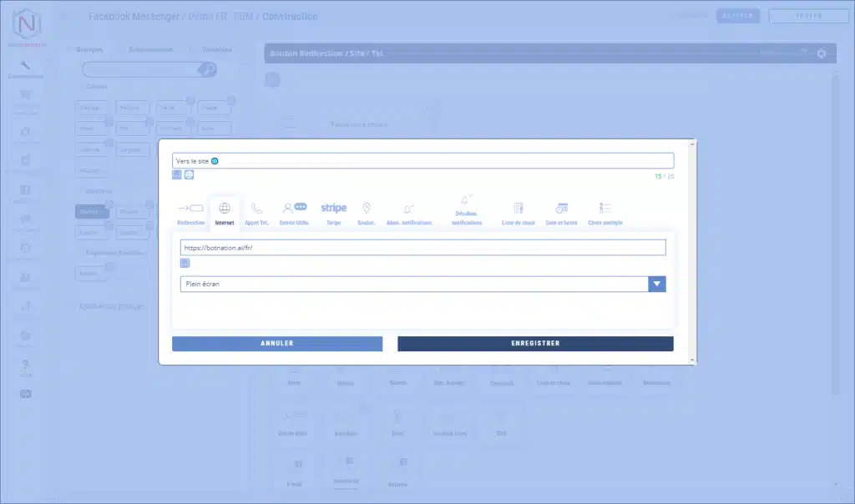
Task: Select the Désabon. notifications option
Action: [467, 209]
